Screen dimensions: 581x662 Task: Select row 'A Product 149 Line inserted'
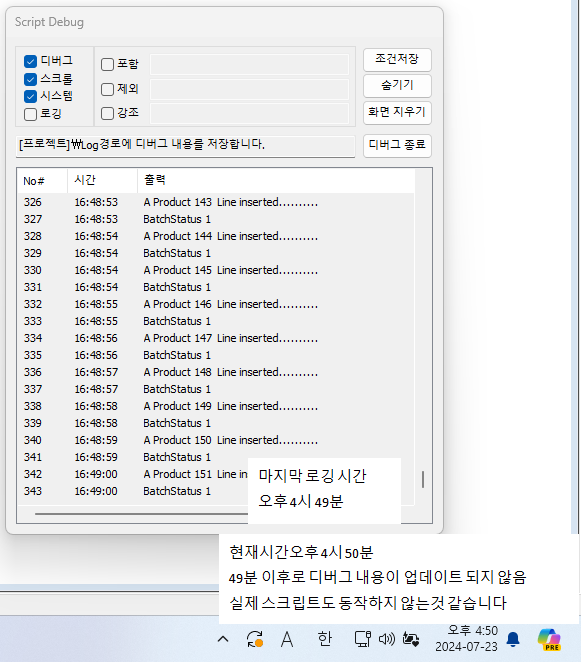(x=216, y=406)
